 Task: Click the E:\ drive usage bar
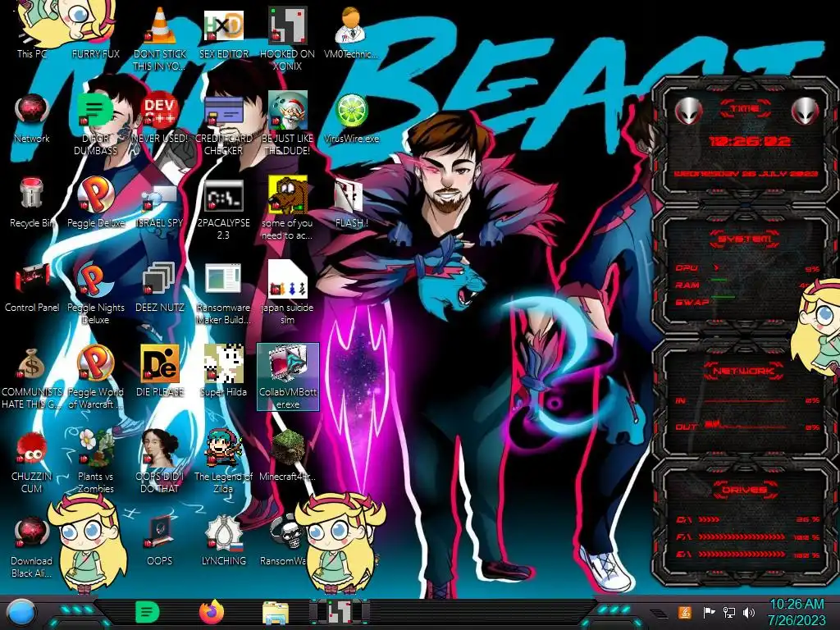748,555
